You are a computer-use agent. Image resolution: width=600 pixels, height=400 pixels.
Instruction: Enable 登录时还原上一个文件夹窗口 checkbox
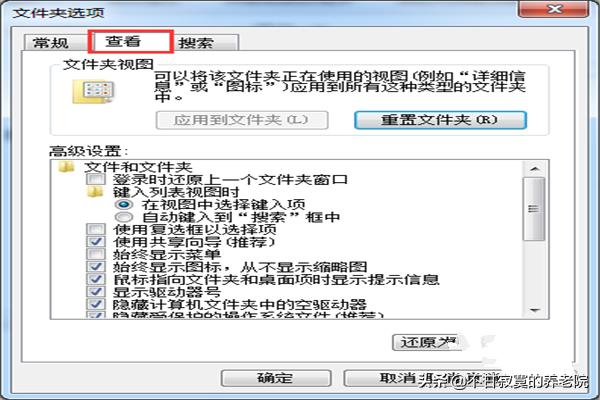tap(95, 179)
